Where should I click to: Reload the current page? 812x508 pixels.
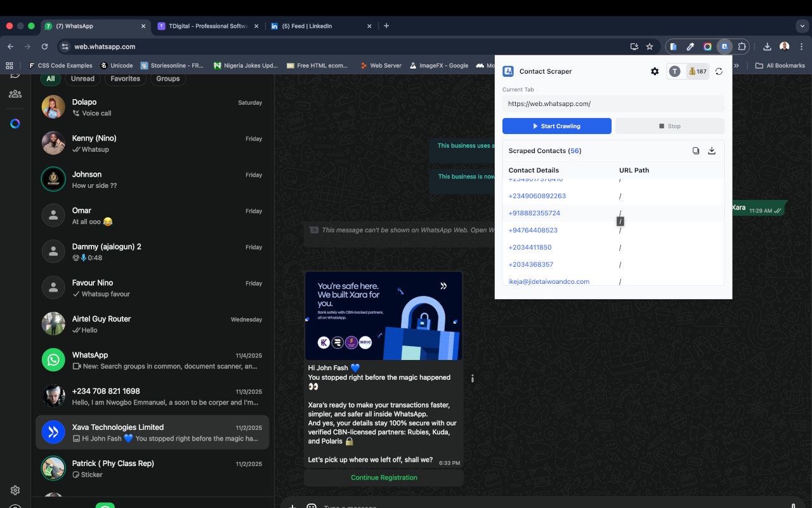(44, 46)
